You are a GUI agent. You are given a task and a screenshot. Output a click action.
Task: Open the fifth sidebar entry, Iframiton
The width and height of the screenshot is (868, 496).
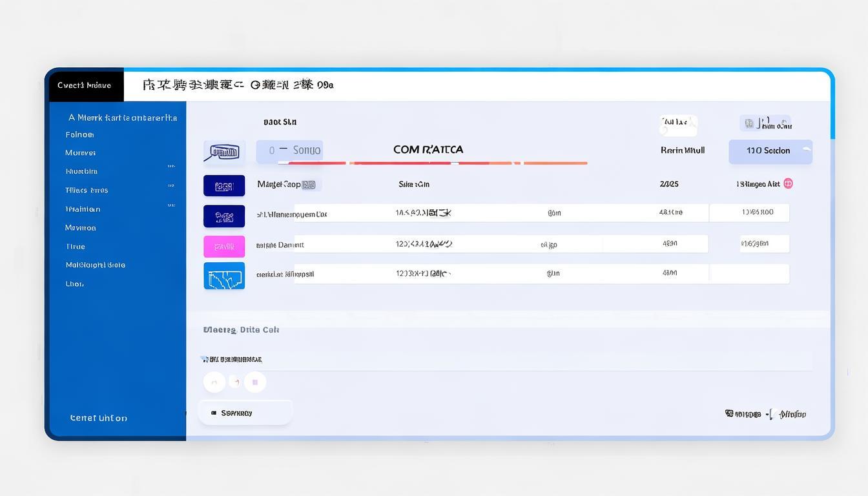tap(83, 209)
